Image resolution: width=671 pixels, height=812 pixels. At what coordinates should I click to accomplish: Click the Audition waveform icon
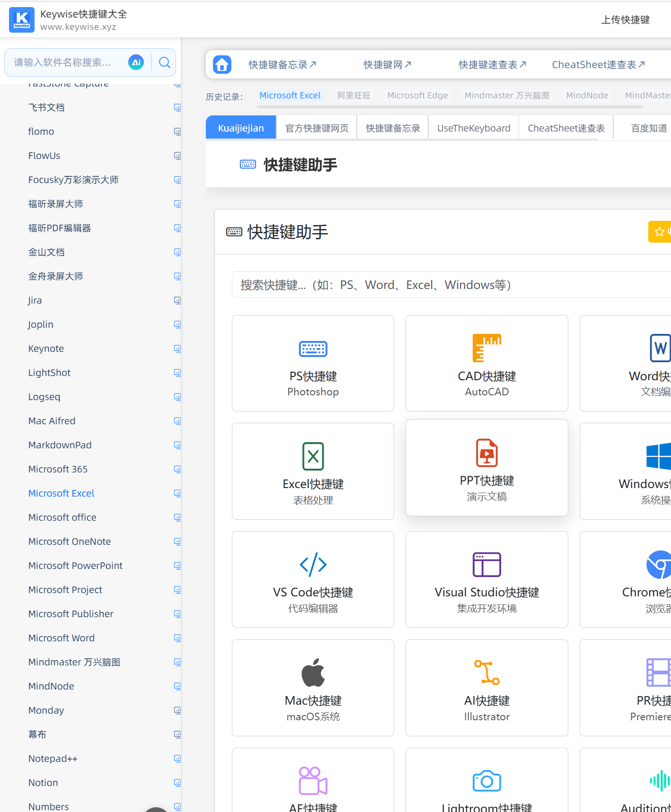tap(660, 780)
